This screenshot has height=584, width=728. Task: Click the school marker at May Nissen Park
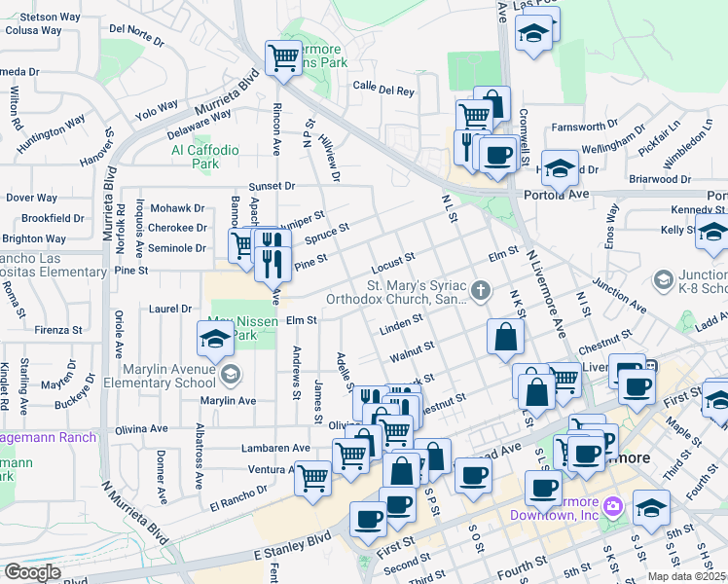(x=215, y=339)
